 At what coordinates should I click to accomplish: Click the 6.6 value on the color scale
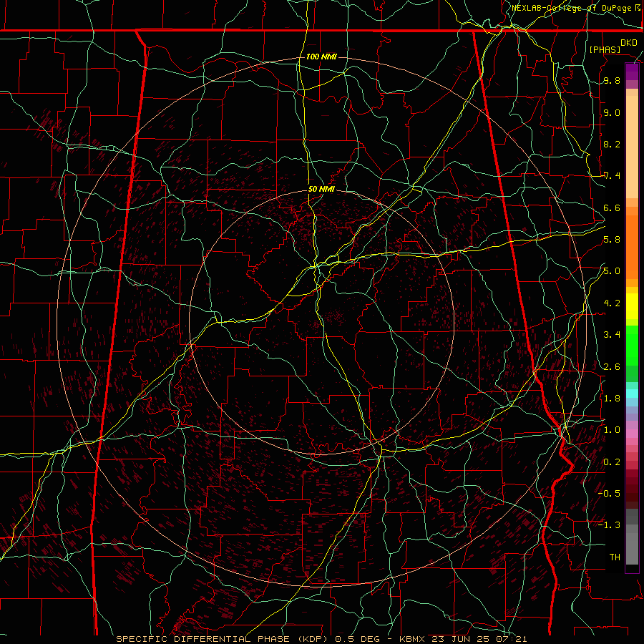pos(612,208)
